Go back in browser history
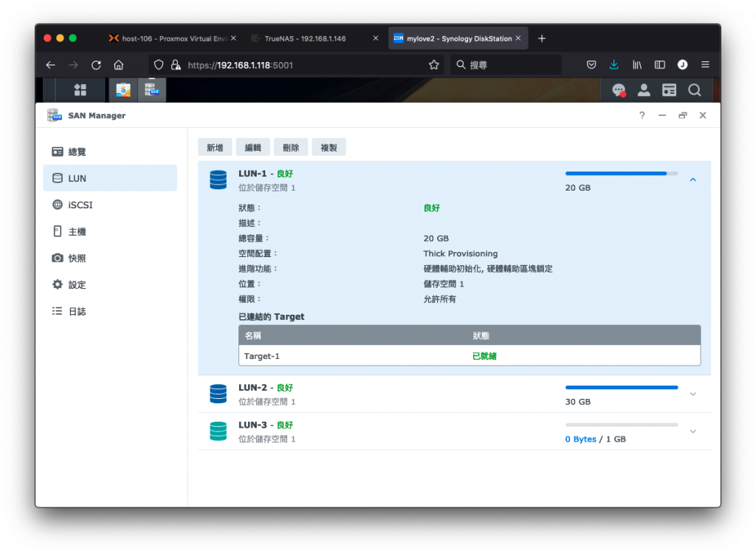This screenshot has width=756, height=554. [51, 65]
